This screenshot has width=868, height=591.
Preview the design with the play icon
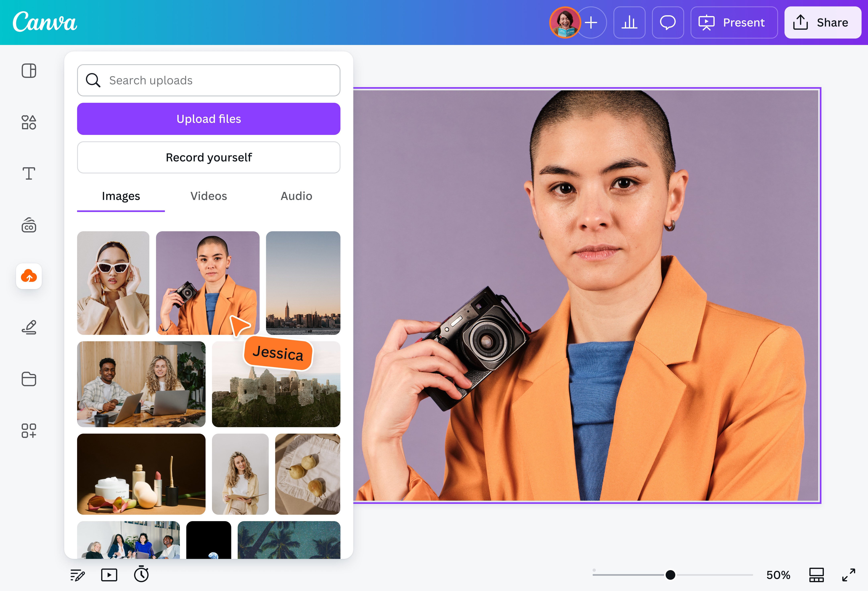[109, 575]
